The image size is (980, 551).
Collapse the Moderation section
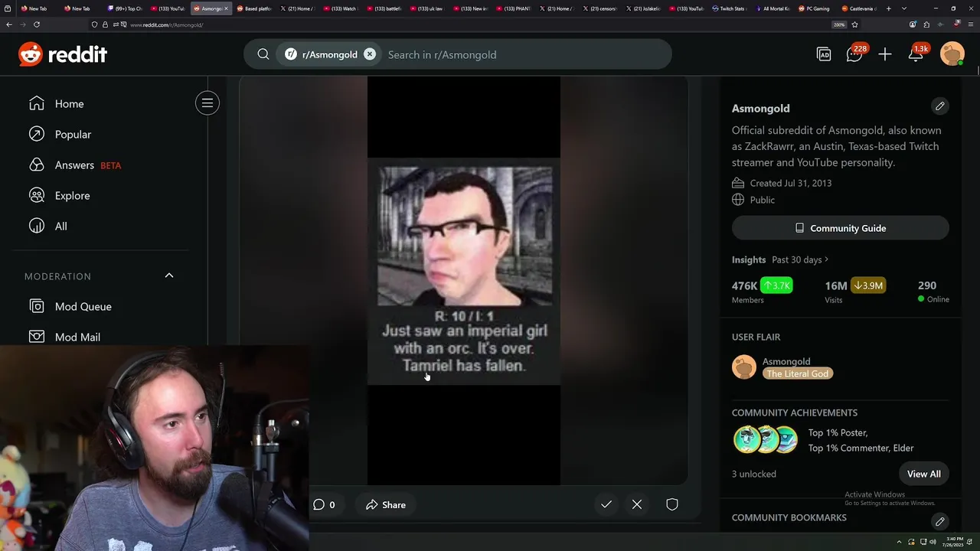tap(169, 275)
